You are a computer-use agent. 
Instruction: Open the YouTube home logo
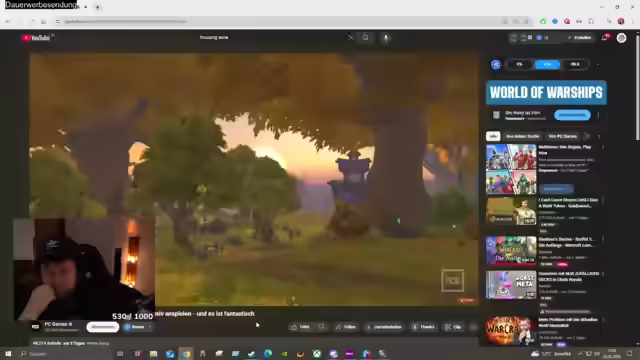tap(36, 38)
